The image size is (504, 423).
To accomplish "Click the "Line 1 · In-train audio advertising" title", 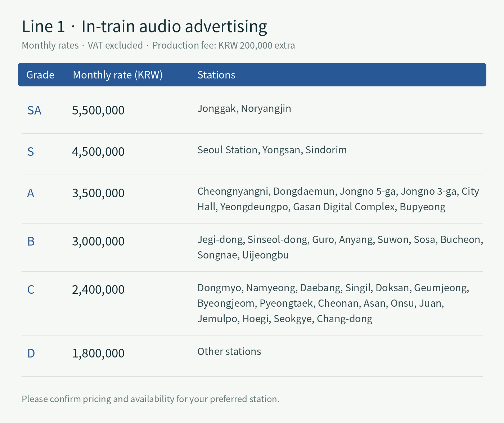I will point(144,27).
